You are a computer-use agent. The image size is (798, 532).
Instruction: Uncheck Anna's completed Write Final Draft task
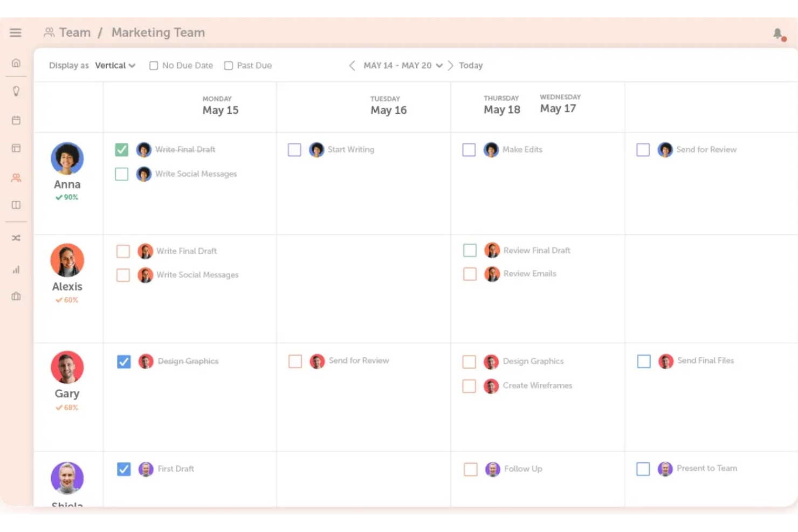pyautogui.click(x=121, y=149)
